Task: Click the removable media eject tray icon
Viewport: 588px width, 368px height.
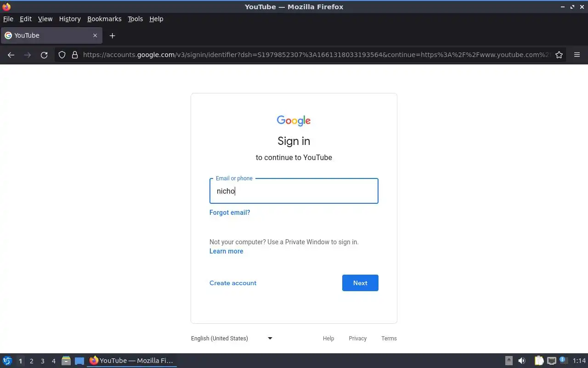Action: (509, 361)
